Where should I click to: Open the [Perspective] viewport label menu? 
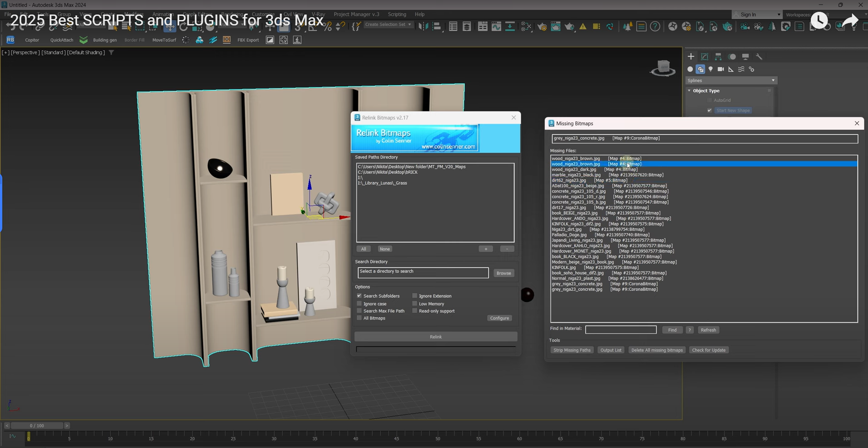25,53
